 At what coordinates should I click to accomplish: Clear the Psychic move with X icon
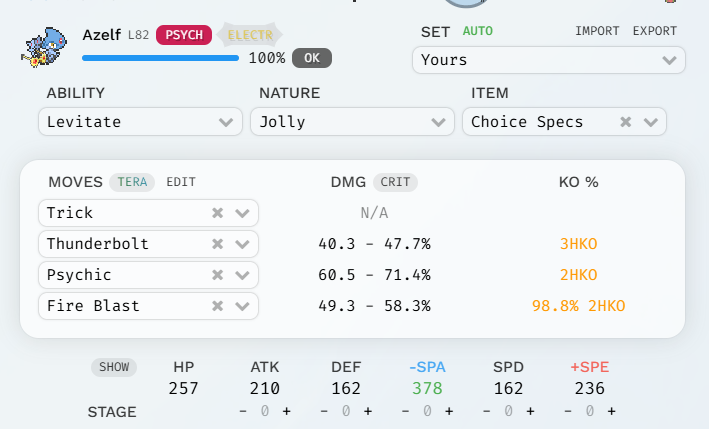217,275
